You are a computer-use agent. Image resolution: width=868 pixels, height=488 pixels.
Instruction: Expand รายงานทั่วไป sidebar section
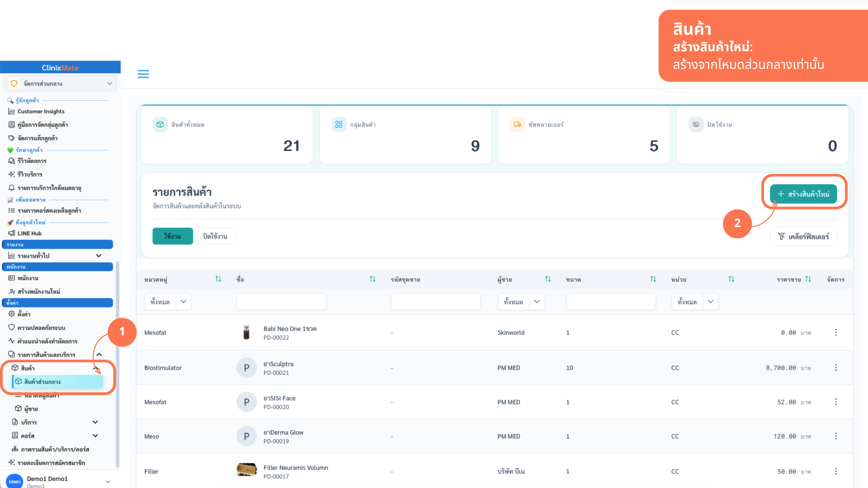point(99,256)
